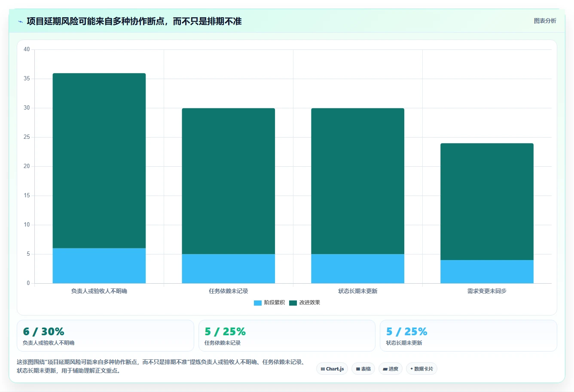This screenshot has width=574, height=392.
Task: Click the blue bar segment for 需求变更未同步
Action: [x=487, y=272]
